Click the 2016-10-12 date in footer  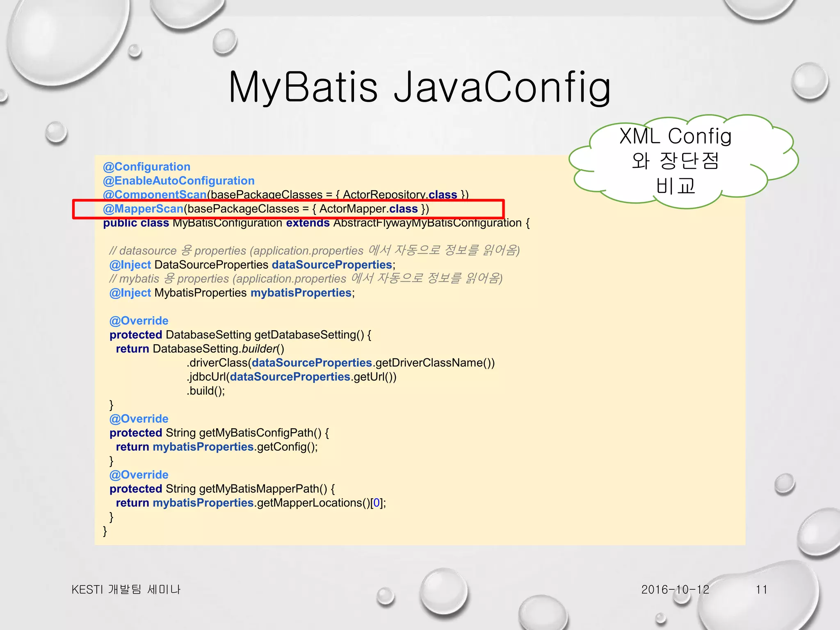point(675,590)
